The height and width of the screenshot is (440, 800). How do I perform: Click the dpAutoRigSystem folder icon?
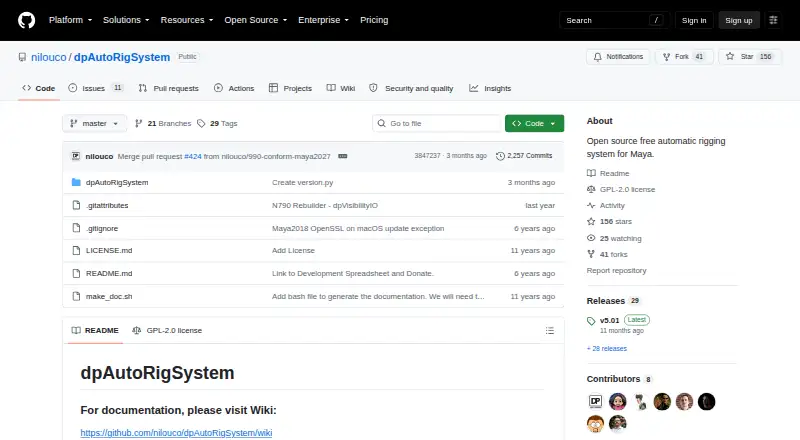click(76, 182)
